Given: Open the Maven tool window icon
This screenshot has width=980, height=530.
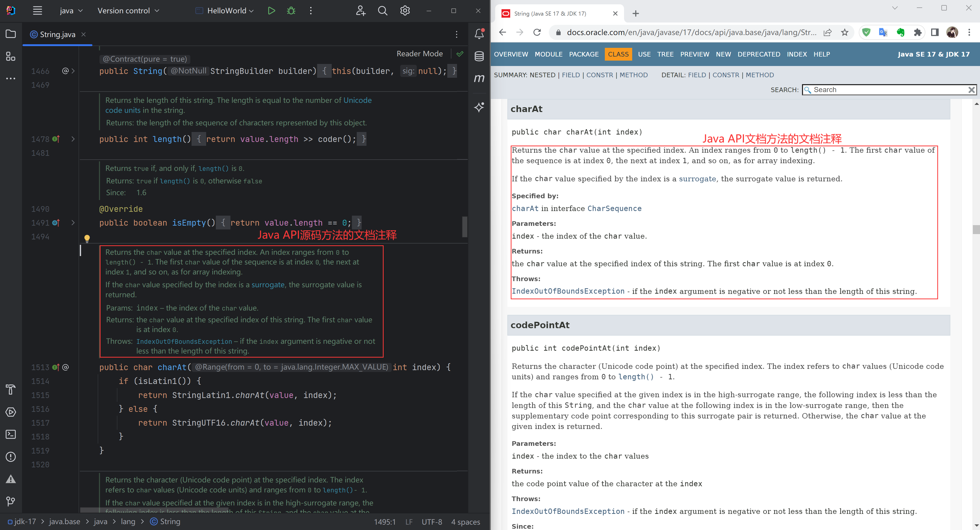Looking at the screenshot, I should tap(479, 78).
